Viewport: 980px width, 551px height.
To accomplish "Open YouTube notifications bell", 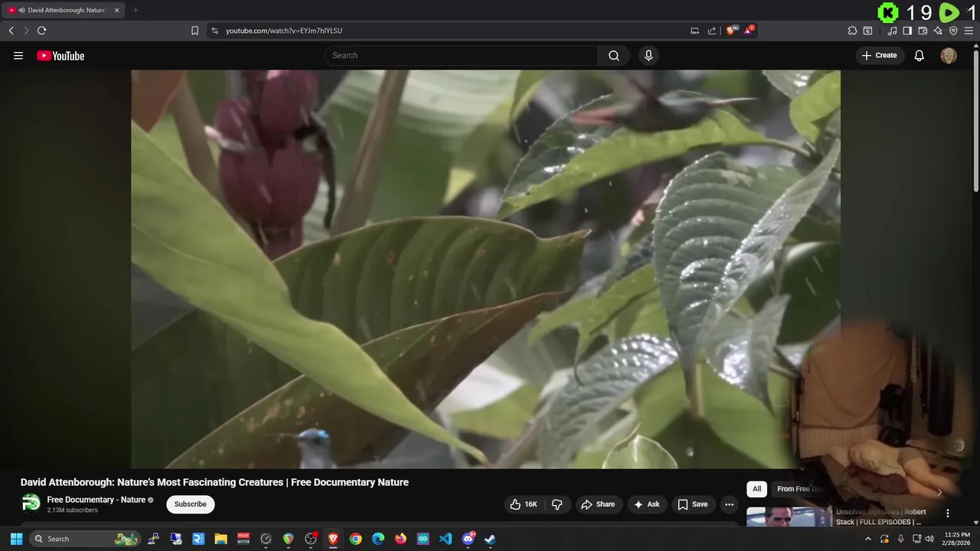I will [920, 55].
